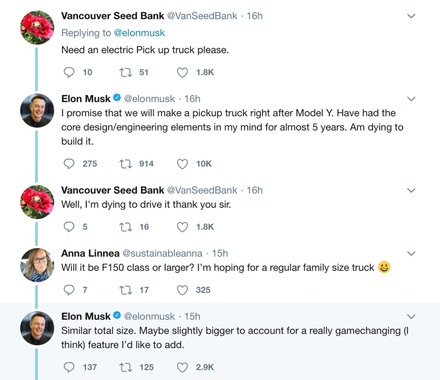Reply to Elon Musk's tweet with 275 replies
The width and height of the screenshot is (440, 380).
pos(69,164)
